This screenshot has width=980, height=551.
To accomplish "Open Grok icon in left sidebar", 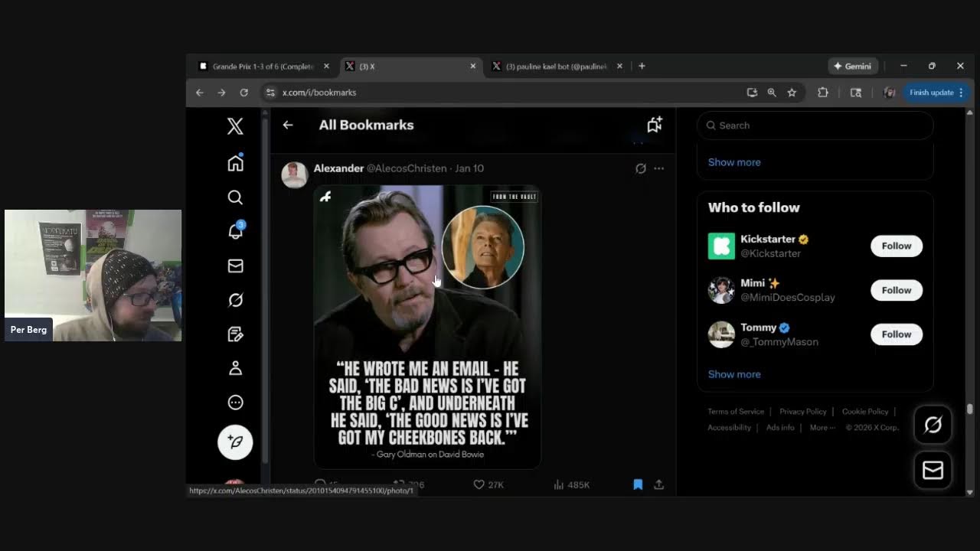I will [x=235, y=300].
